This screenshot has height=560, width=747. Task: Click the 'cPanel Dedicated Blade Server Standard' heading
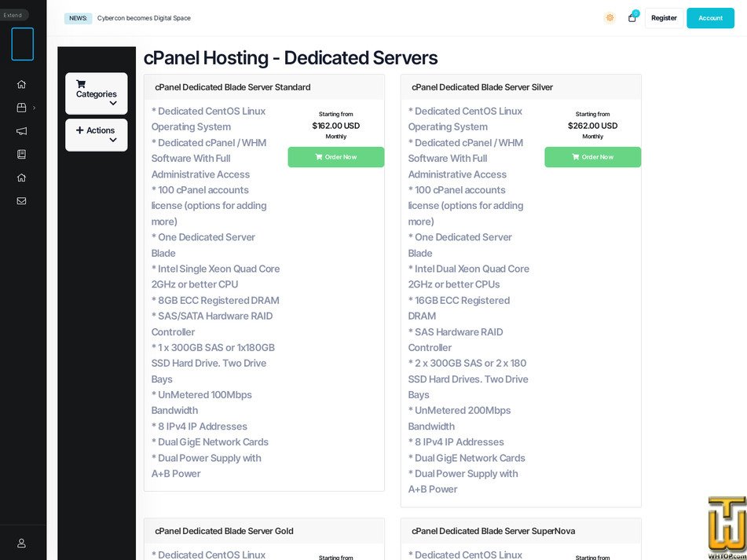point(233,87)
